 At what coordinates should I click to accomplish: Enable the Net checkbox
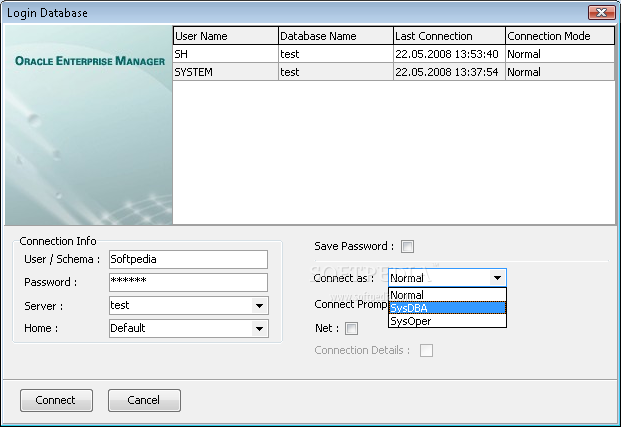click(351, 328)
